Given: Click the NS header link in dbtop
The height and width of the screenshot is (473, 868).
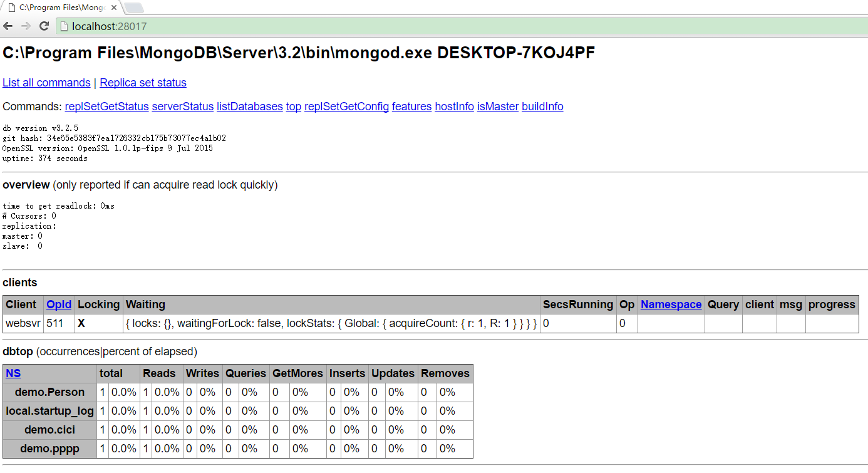Looking at the screenshot, I should 13,373.
